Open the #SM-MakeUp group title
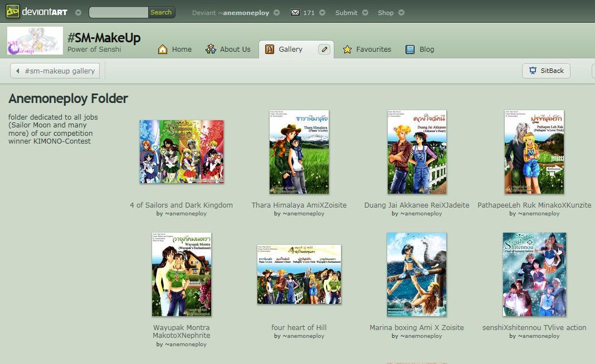The image size is (595, 364). (x=104, y=37)
